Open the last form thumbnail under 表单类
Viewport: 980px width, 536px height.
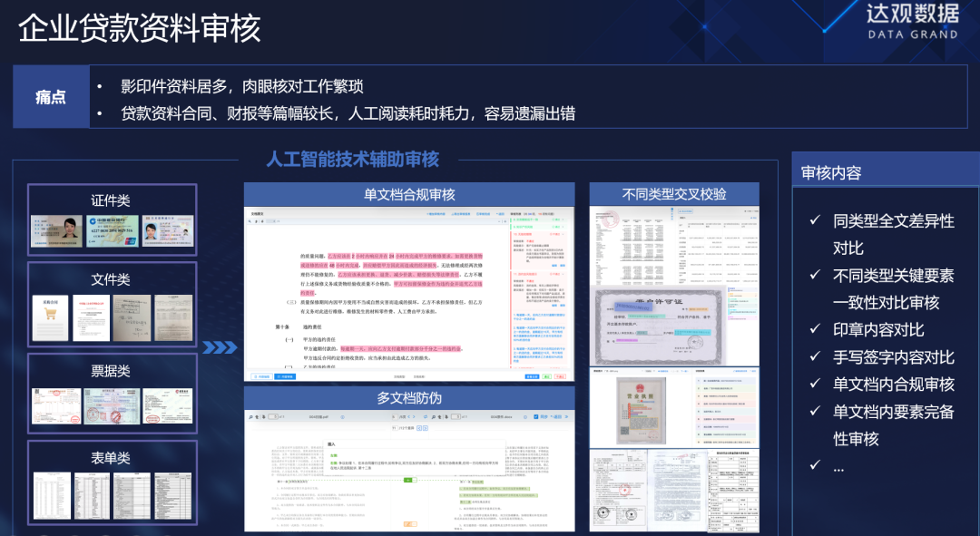point(173,496)
